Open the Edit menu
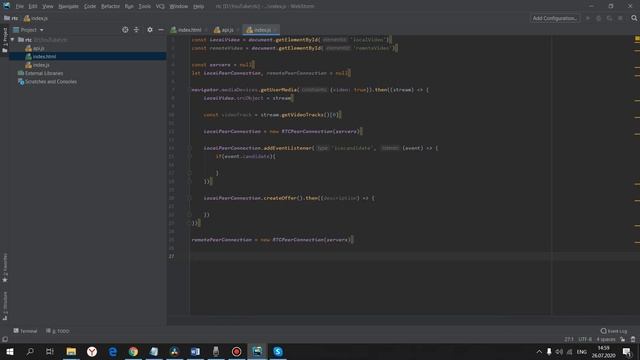640x360 pixels. pyautogui.click(x=33, y=7)
